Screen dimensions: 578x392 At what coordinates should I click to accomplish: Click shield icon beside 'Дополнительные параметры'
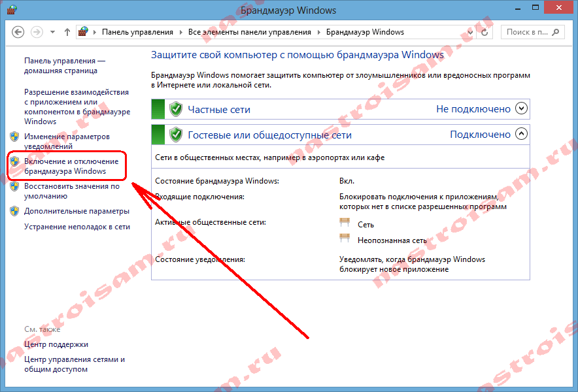(x=14, y=211)
